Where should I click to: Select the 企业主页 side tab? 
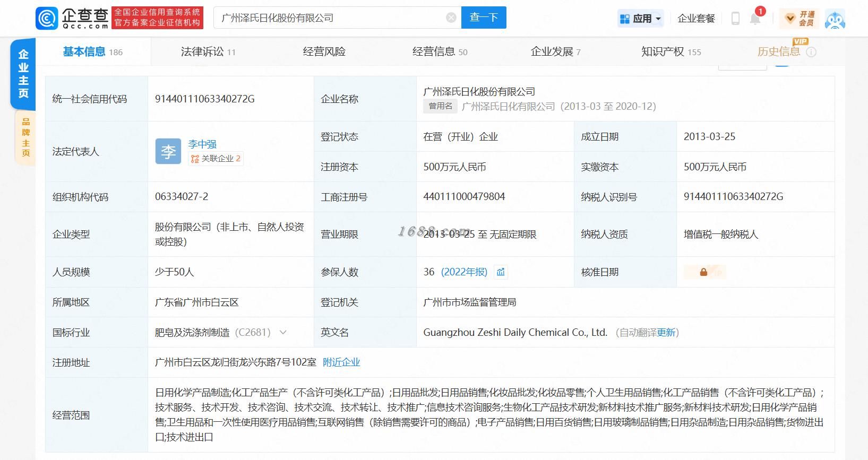23,74
